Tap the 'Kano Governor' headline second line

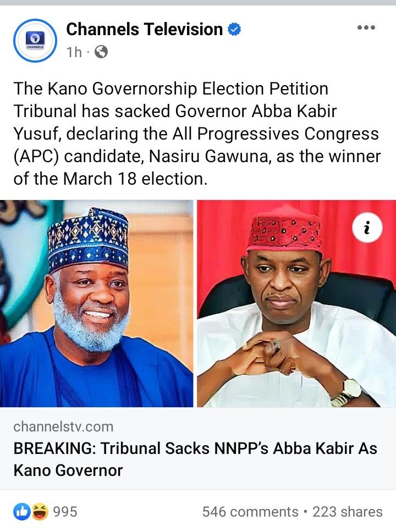click(68, 470)
